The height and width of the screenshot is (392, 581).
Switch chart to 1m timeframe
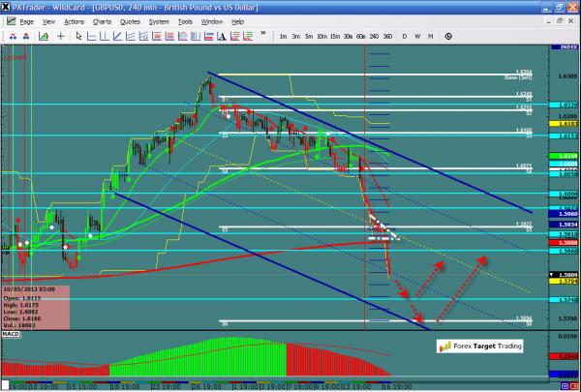284,37
